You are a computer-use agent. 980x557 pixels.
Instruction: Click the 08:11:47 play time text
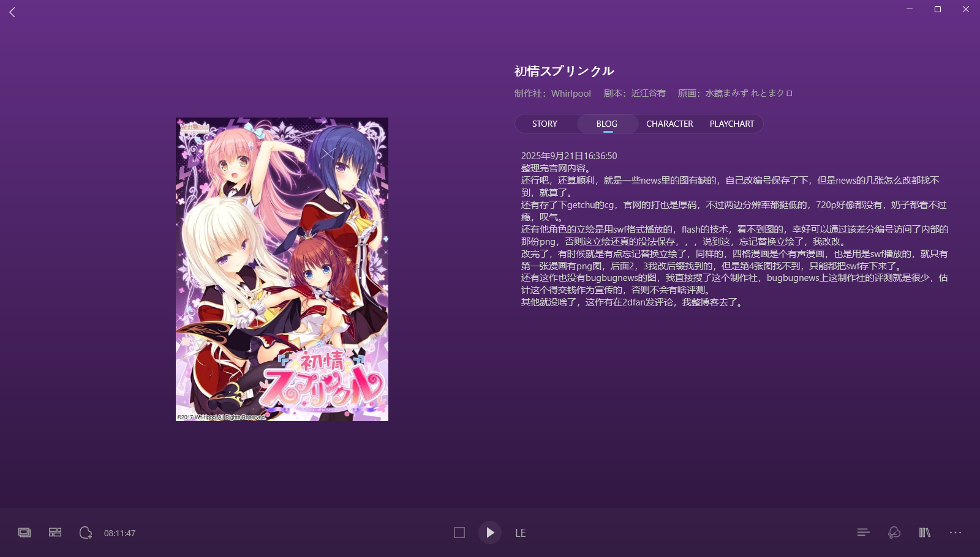coord(120,533)
